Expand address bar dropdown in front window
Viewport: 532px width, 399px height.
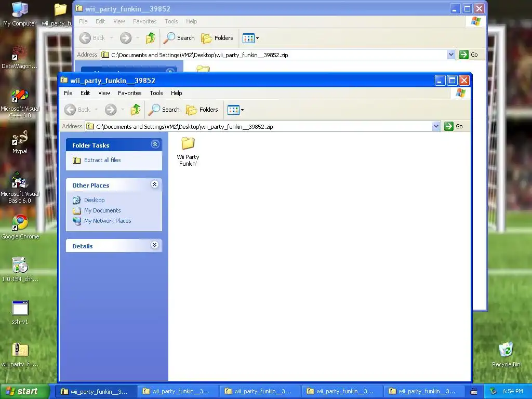436,126
